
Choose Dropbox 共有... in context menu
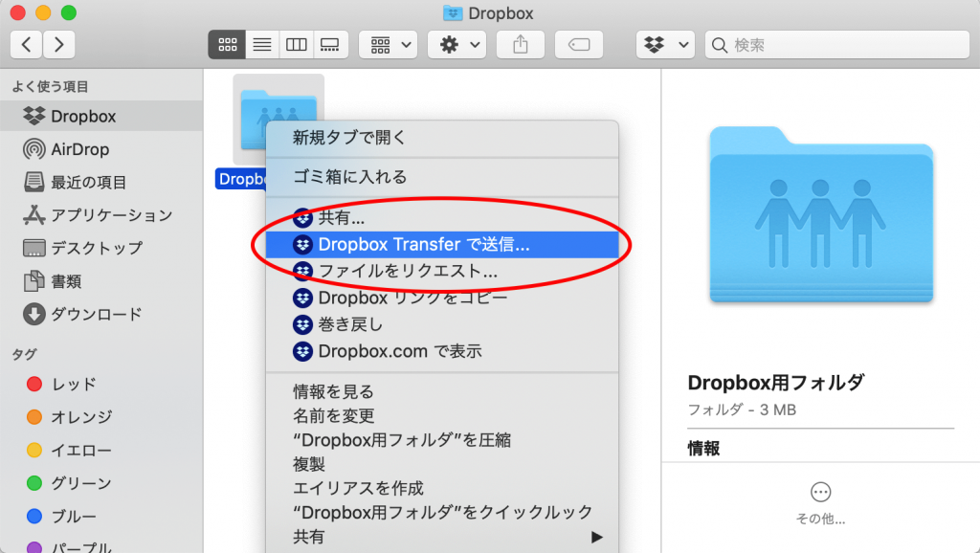point(442,217)
